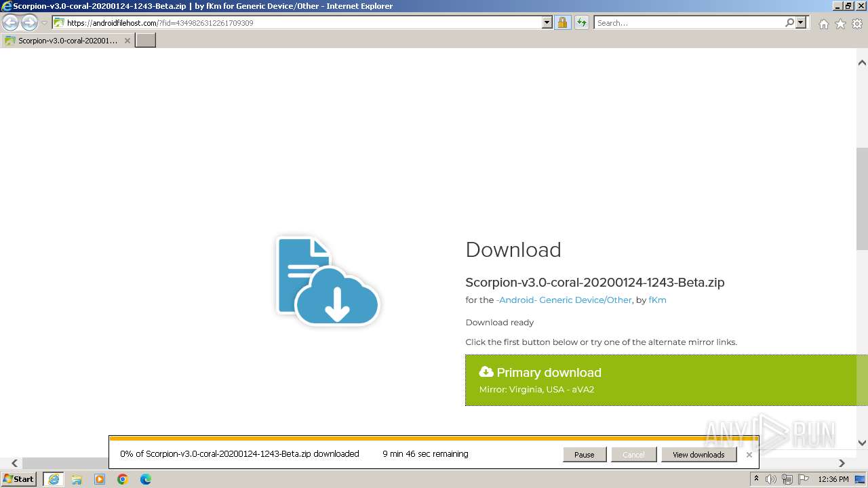
Task: Launch Google Chrome from taskbar
Action: 123,479
